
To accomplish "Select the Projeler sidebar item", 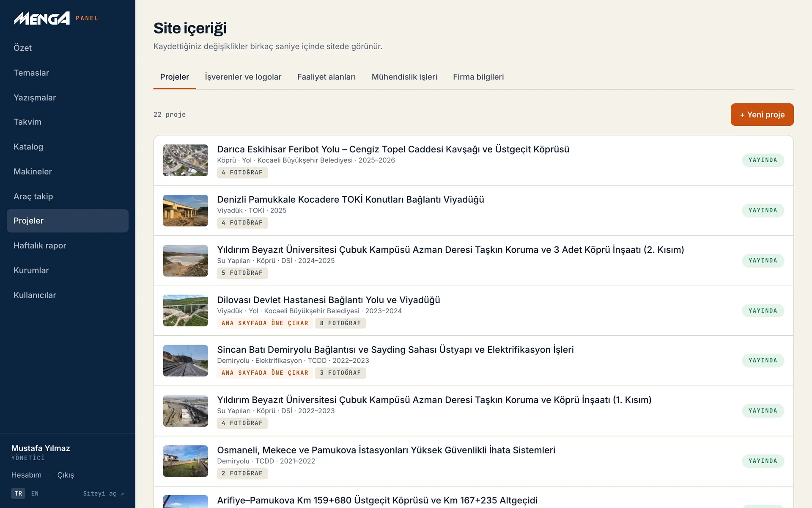I will (x=68, y=221).
